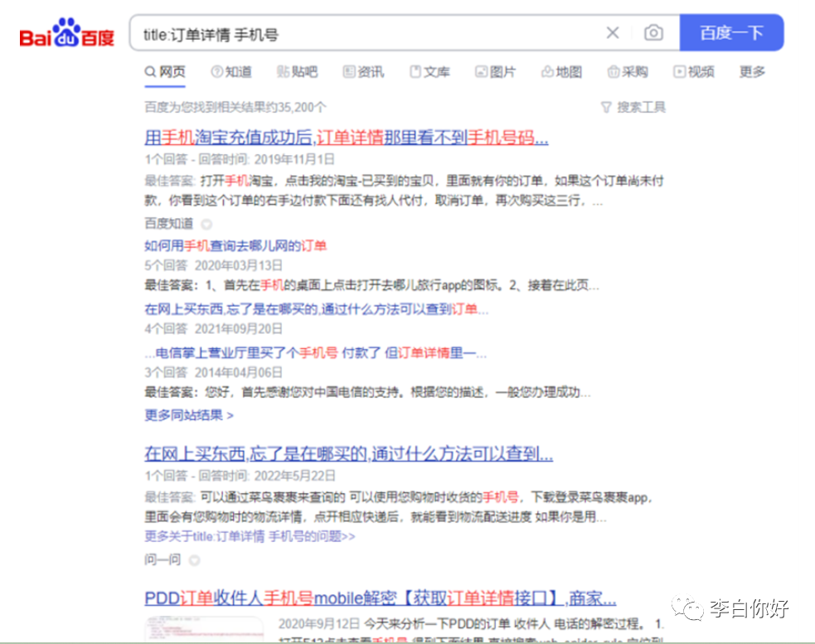Open link 电信掌上营业厅里买了个手机号 付款了
This screenshot has width=815, height=644.
click(x=316, y=353)
